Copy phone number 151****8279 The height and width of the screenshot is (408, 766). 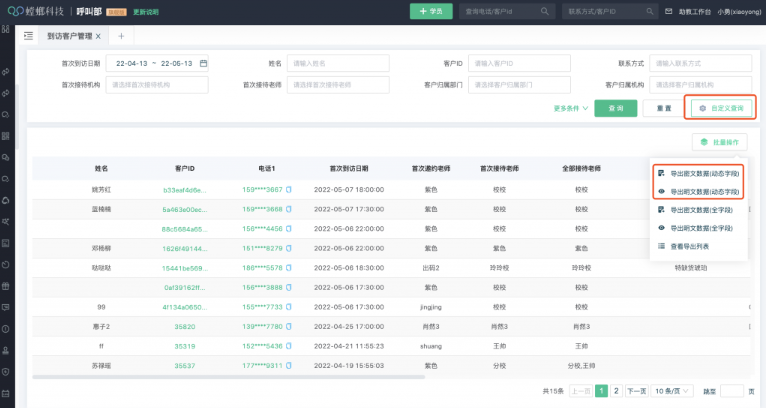coord(289,248)
